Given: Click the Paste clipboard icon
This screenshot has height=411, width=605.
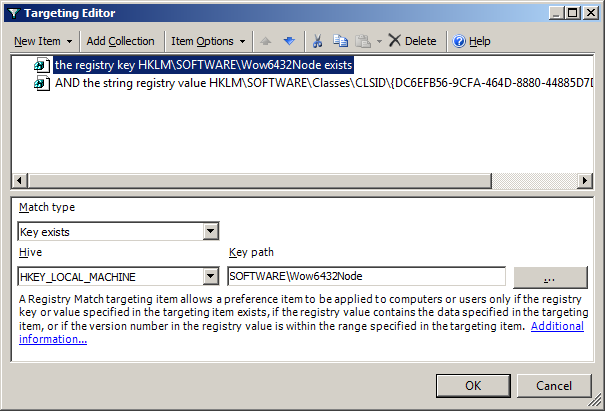Looking at the screenshot, I should pyautogui.click(x=361, y=41).
